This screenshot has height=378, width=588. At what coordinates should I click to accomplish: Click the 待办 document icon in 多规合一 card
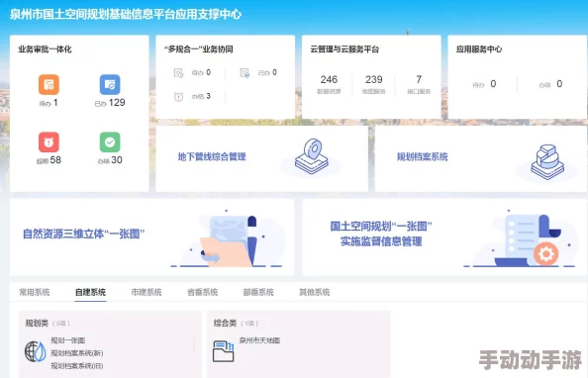[178, 73]
